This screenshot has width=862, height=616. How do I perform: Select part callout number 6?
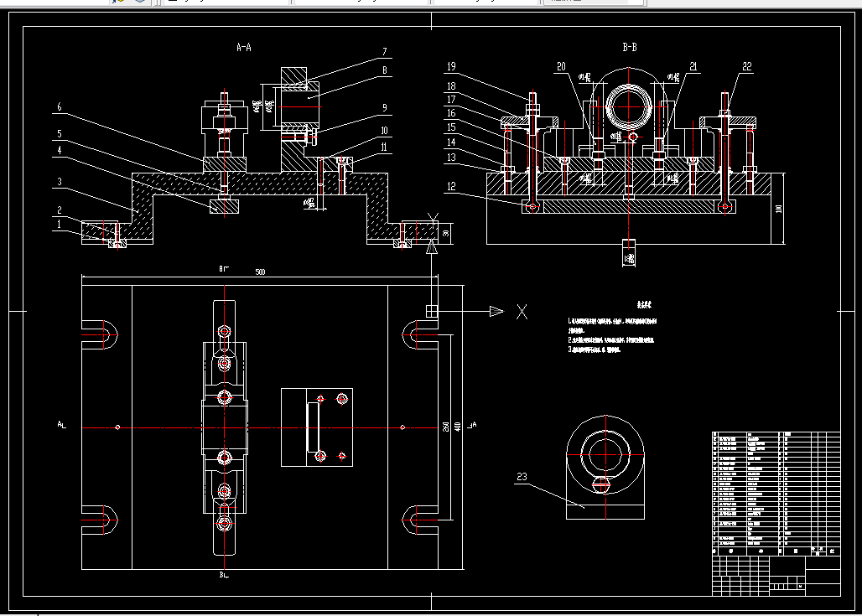pos(60,106)
